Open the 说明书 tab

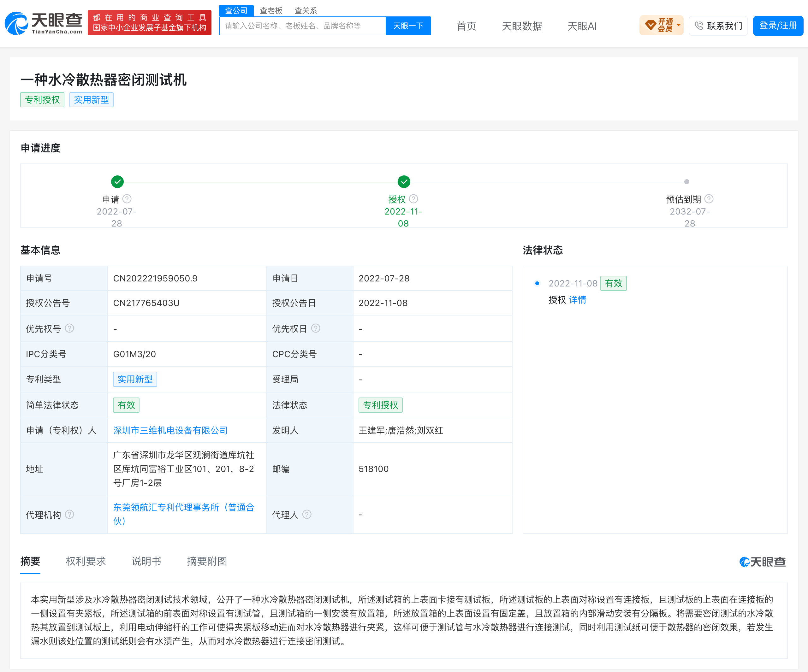pyautogui.click(x=146, y=561)
